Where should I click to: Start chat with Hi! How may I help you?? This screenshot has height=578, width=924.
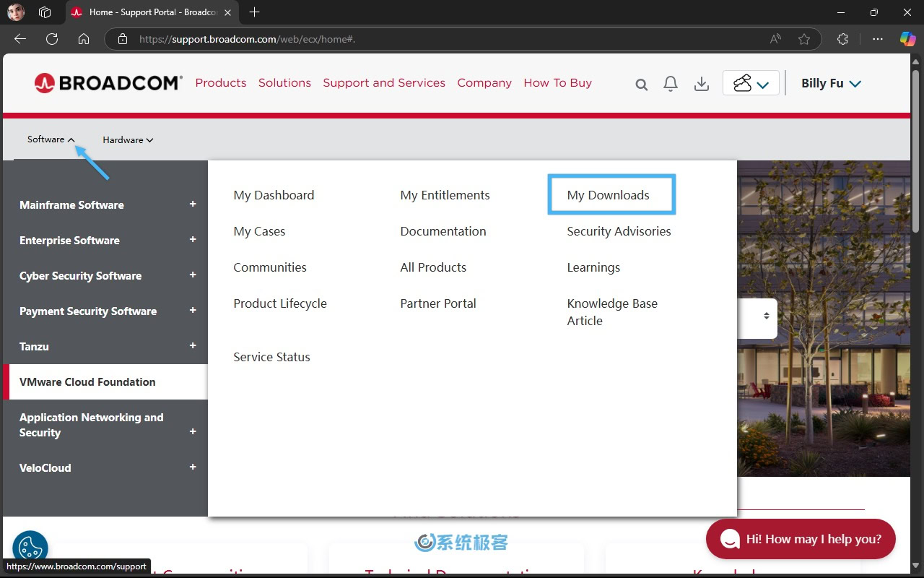coord(801,539)
